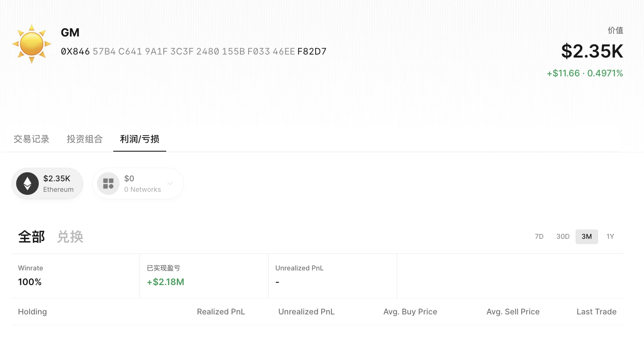Sort by Last Trade column header
This screenshot has height=343, width=644.
tap(596, 312)
